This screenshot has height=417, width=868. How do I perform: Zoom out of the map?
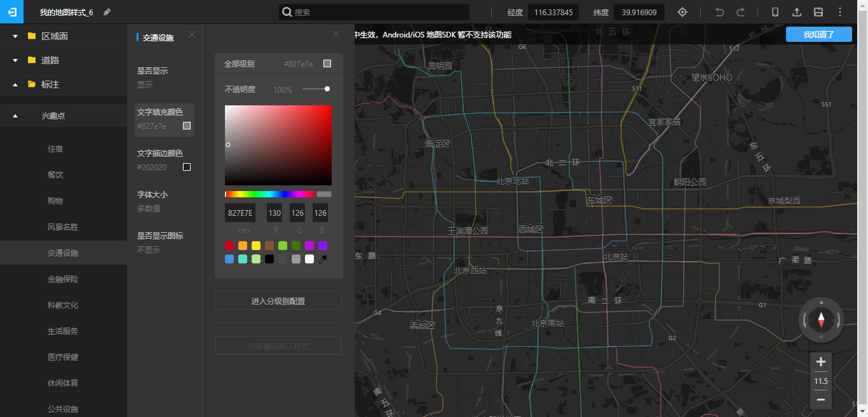821,399
